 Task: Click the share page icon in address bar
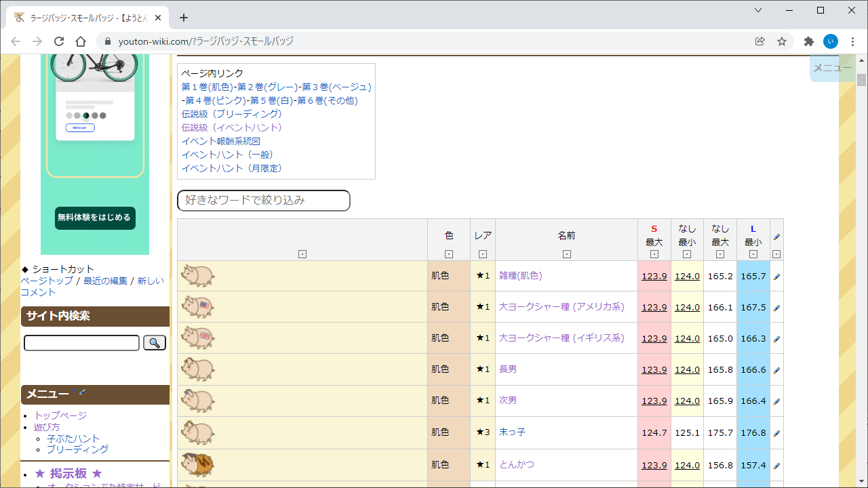(760, 41)
